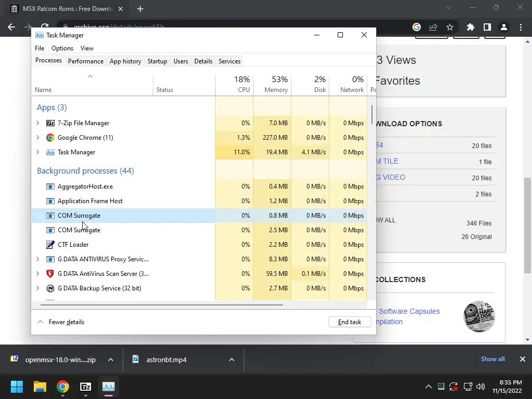Click the TILE download option link
Viewport: 532px width, 399px height.
tap(387, 161)
